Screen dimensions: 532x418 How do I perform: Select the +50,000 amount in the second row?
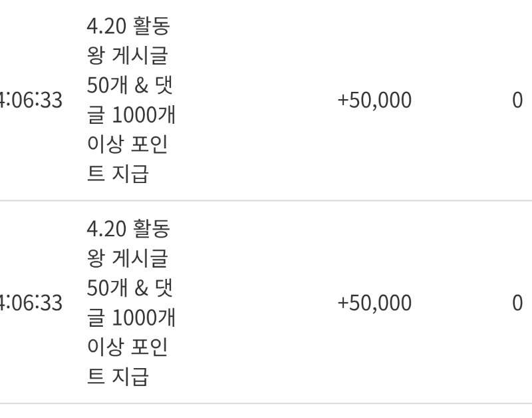[x=374, y=304]
